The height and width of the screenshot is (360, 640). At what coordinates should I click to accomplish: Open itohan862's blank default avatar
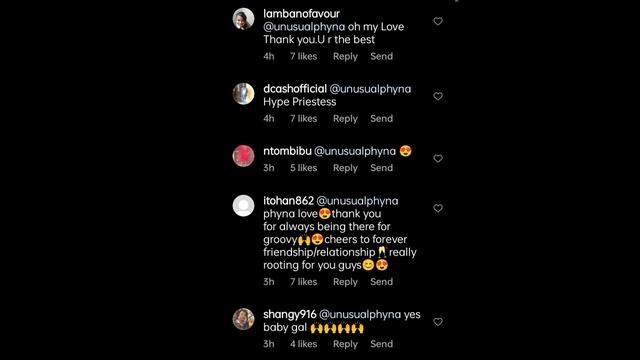[243, 206]
